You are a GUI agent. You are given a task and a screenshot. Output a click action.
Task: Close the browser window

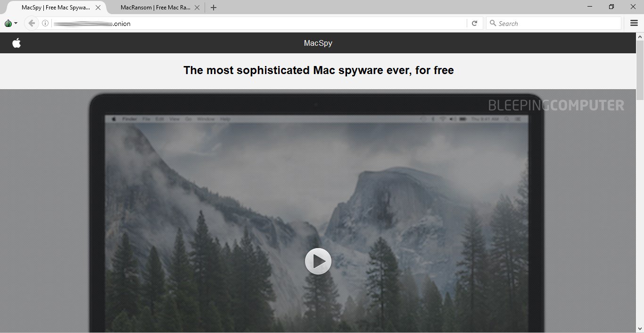[x=633, y=7]
